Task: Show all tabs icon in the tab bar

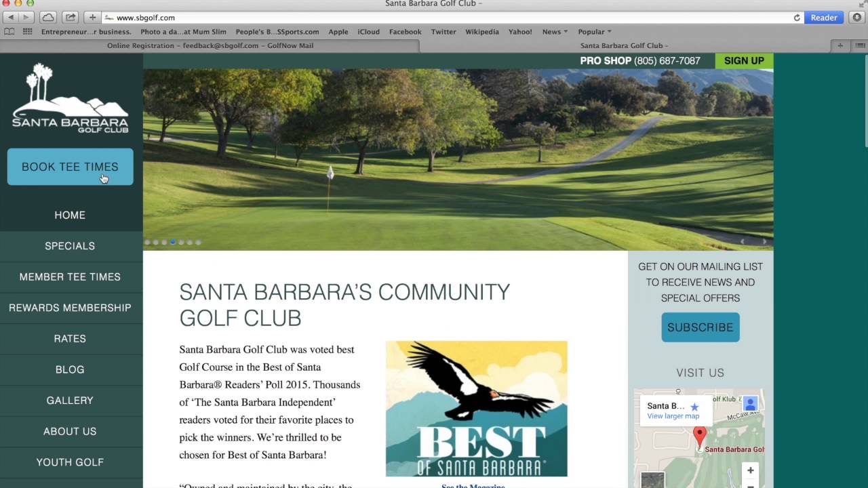Action: [859, 45]
